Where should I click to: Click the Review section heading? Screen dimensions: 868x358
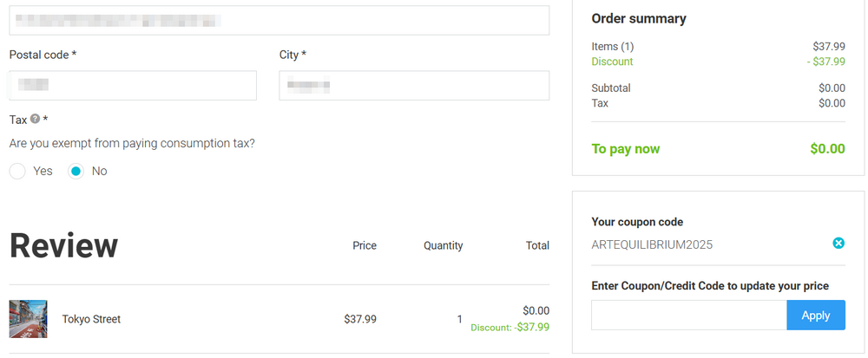(x=63, y=245)
